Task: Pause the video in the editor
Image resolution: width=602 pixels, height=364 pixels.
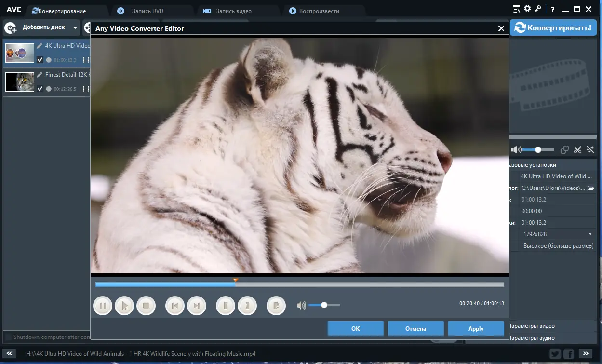Action: click(x=103, y=306)
